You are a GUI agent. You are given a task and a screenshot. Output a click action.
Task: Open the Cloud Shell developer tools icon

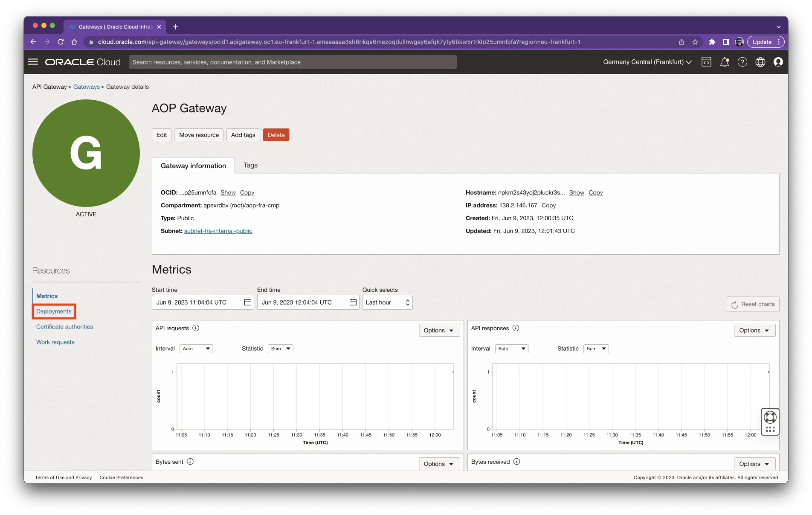pos(706,62)
